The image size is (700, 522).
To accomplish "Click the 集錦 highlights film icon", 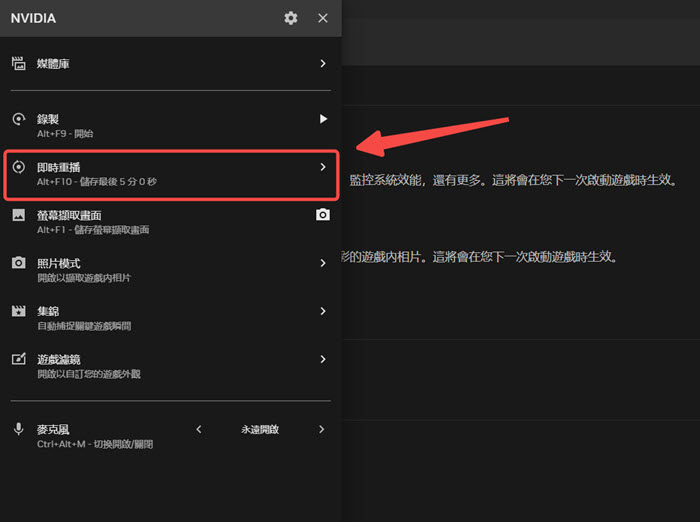I will [18, 311].
